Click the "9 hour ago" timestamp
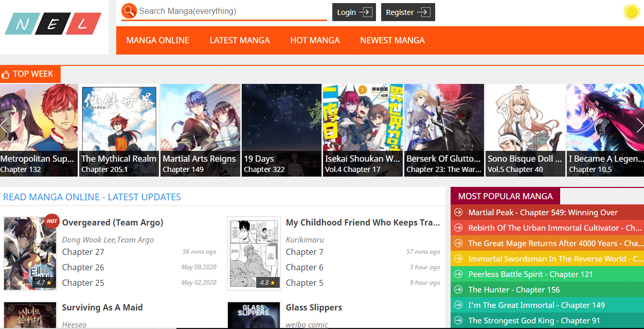Viewport: 644px width, 329px height. pos(425,283)
